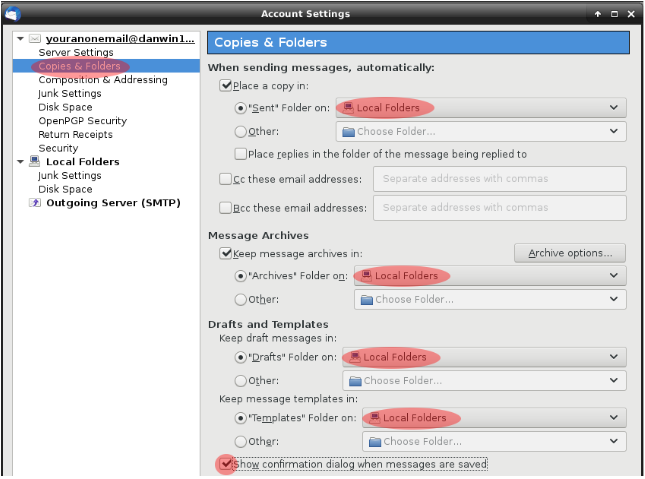Click the Cc addresses input field
Screen dimensions: 645x479
[x=499, y=179]
